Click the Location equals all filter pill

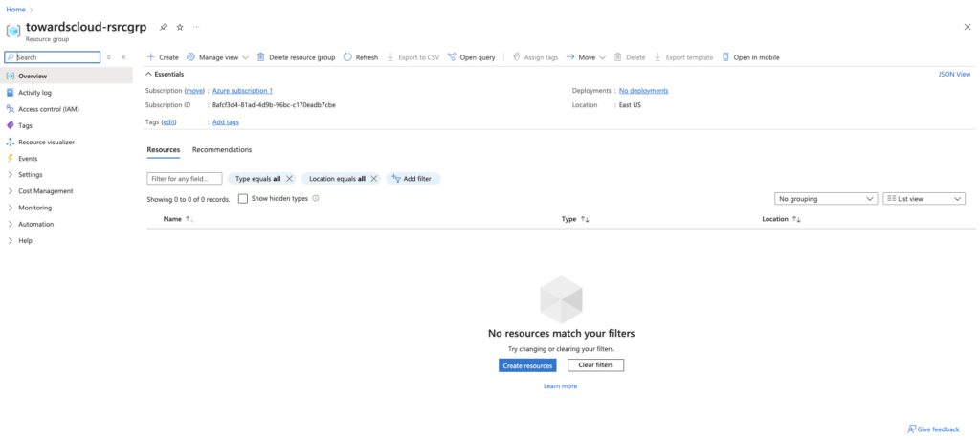tap(338, 179)
